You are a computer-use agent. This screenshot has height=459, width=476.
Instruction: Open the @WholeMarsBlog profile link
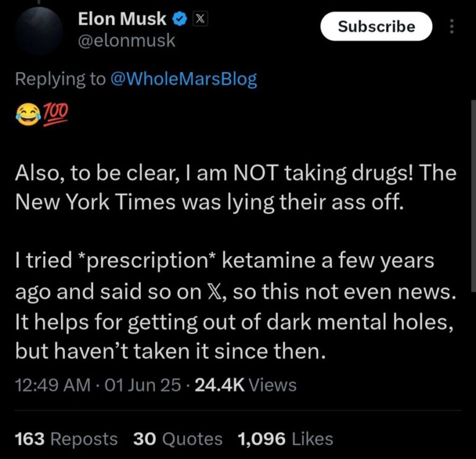[183, 79]
